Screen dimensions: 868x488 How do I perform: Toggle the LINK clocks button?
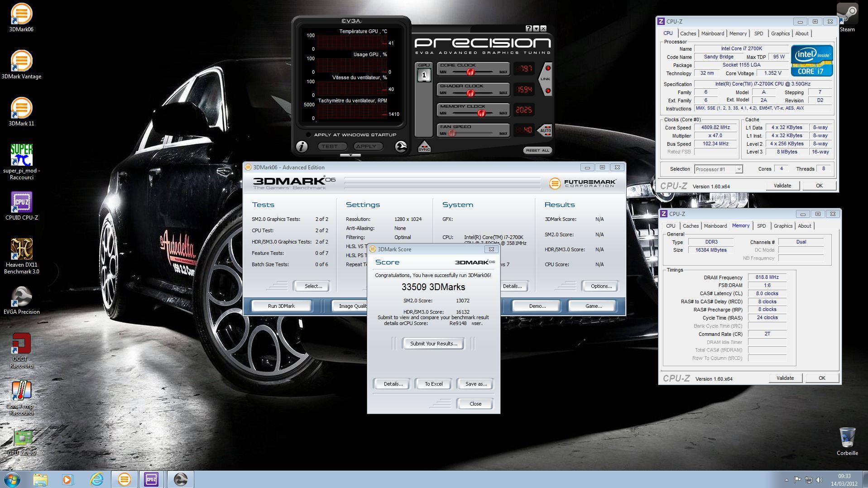click(546, 79)
